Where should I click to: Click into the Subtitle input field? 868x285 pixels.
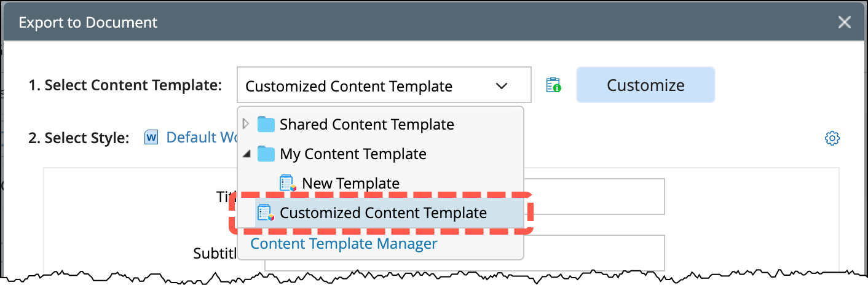point(590,252)
